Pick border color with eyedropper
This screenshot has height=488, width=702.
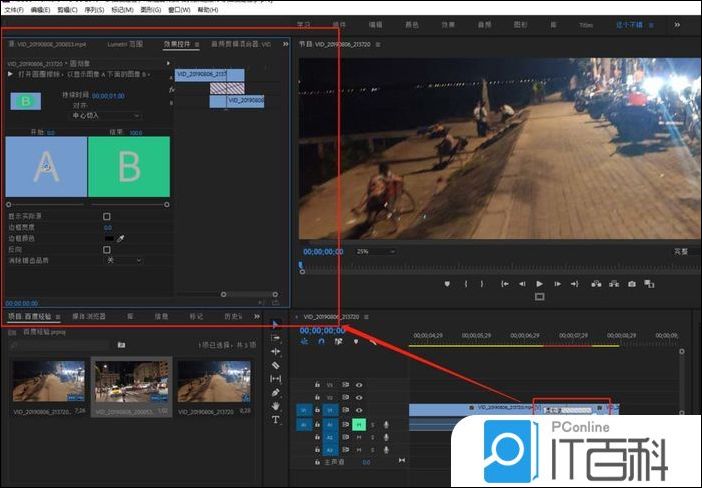(120, 239)
